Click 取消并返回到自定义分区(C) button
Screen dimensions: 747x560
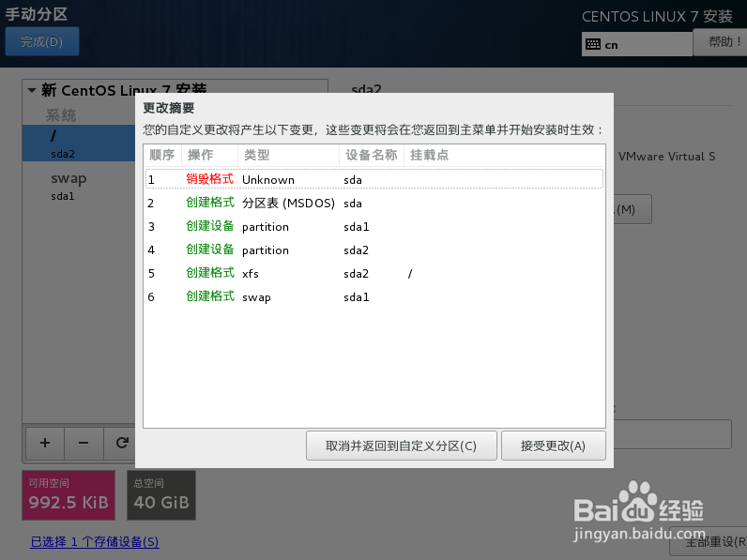(401, 446)
